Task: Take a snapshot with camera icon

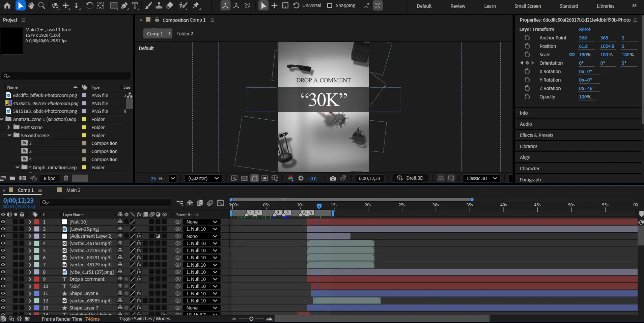Action: [333, 178]
